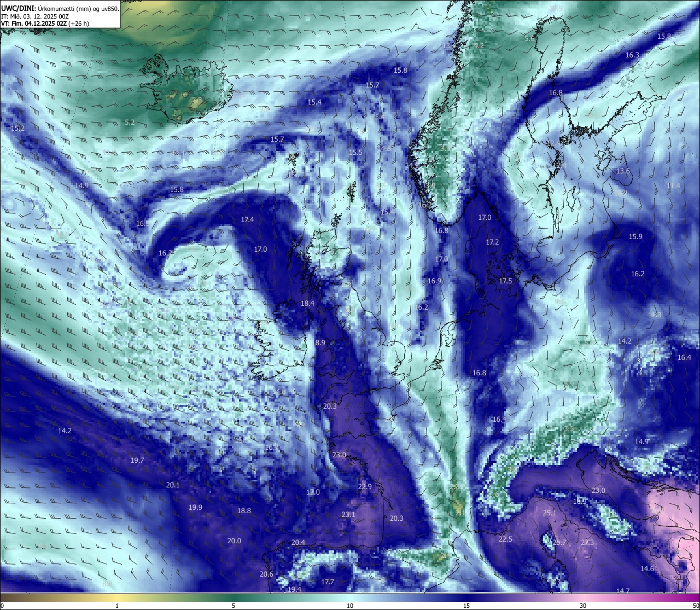Click the 20.0 value label
The image size is (700, 610).
click(234, 541)
